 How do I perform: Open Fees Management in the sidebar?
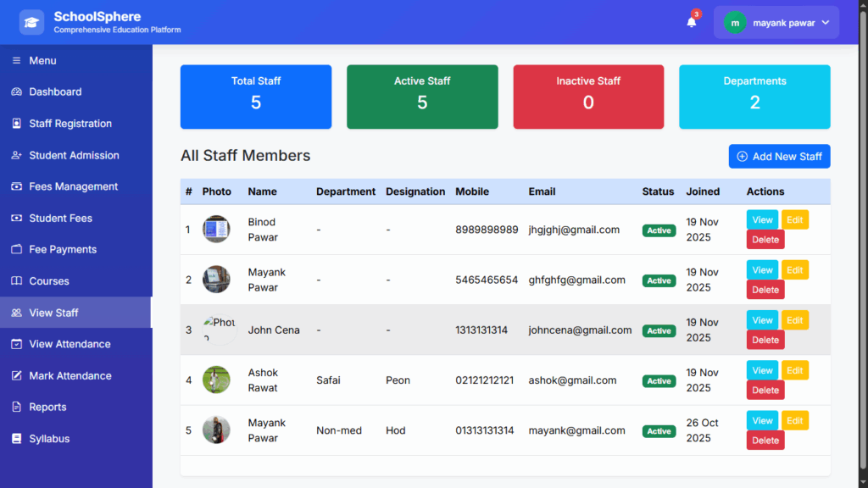pyautogui.click(x=73, y=186)
